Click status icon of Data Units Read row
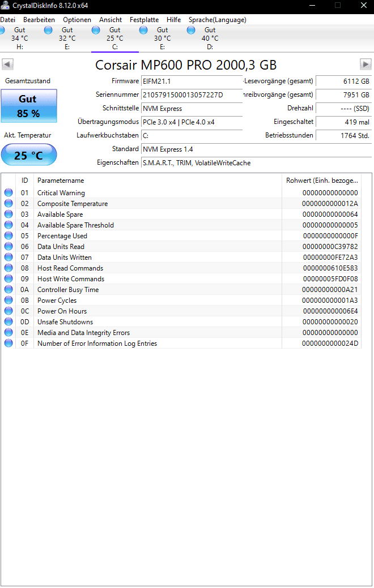Image resolution: width=374 pixels, height=588 pixels. tap(8, 246)
